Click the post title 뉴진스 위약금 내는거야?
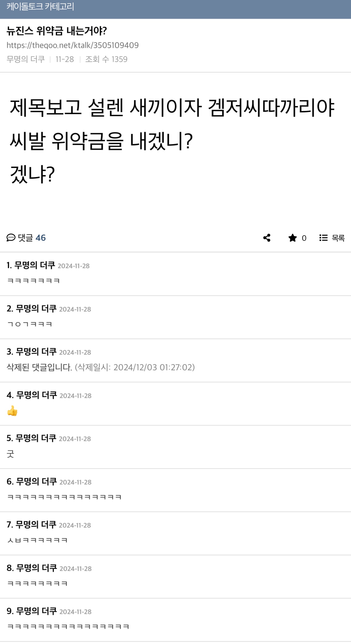Screen dimensions: 351x644 pyautogui.click(x=57, y=31)
